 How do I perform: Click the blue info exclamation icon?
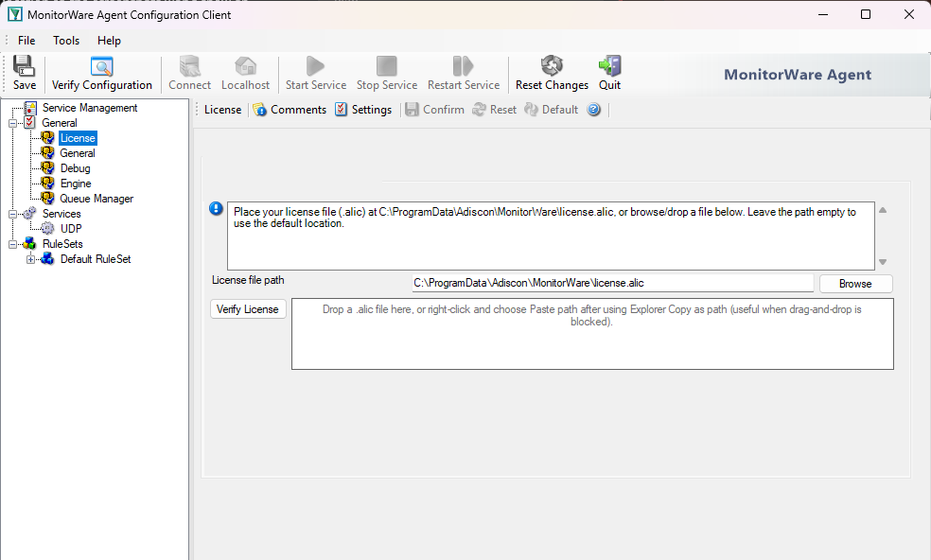(216, 208)
